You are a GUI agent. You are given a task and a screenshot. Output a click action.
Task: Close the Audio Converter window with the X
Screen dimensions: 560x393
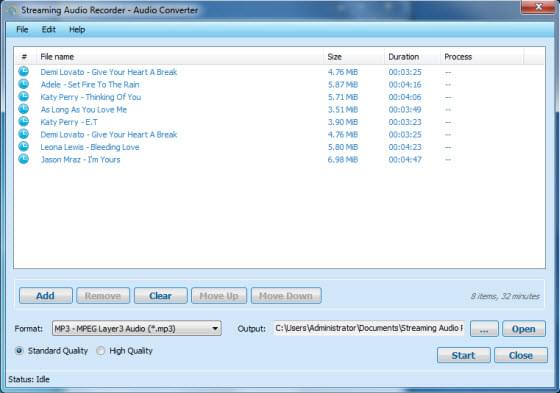click(x=539, y=7)
